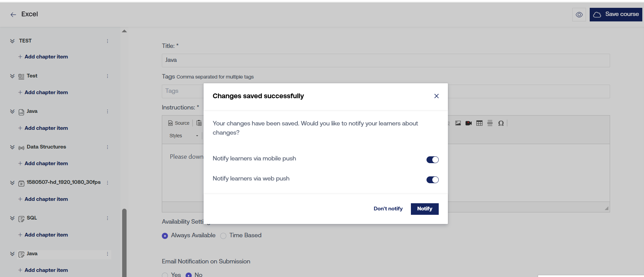Disable Notify learners via mobile push toggle
Screen dimensions: 644x277
point(432,160)
